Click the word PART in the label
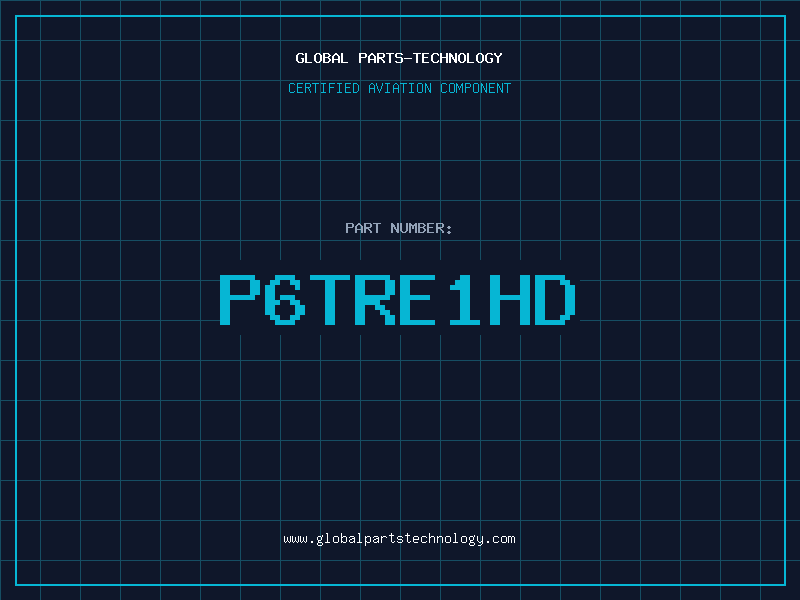 pos(363,228)
